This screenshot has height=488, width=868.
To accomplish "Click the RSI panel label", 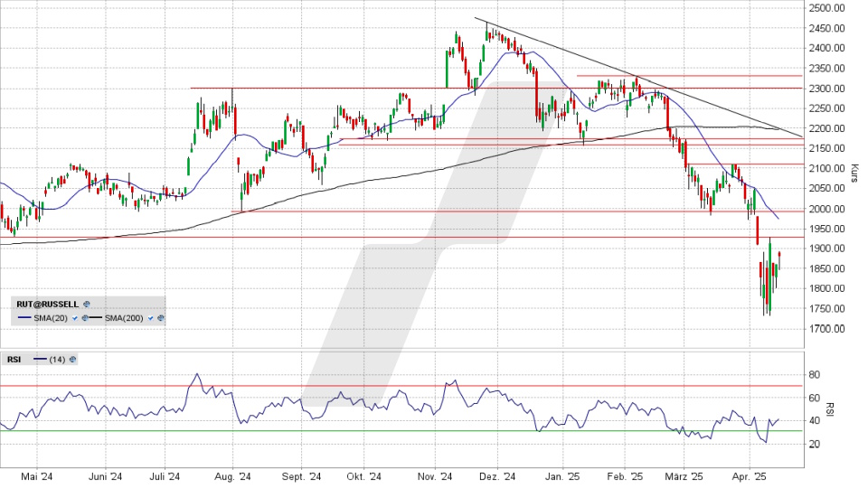I will [14, 360].
